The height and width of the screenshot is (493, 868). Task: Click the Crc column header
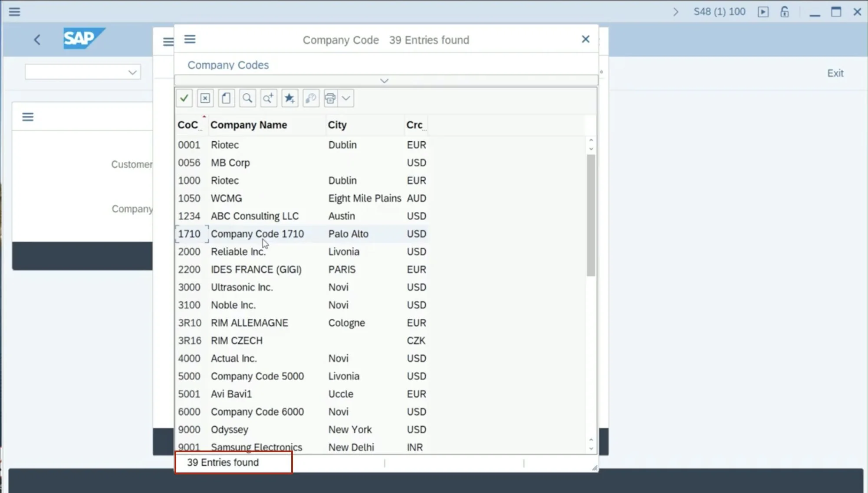point(414,125)
